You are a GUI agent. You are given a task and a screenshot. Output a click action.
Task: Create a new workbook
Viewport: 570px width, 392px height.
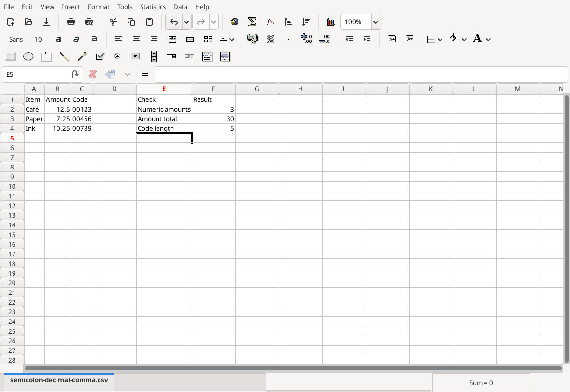(x=11, y=22)
